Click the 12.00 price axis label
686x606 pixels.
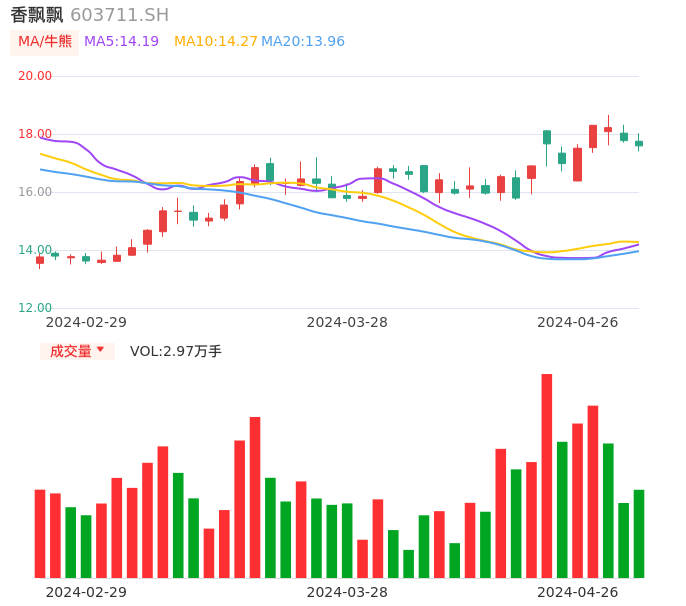35,308
